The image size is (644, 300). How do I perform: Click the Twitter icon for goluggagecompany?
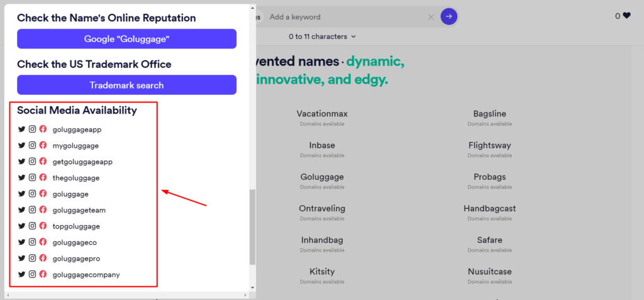[21, 274]
